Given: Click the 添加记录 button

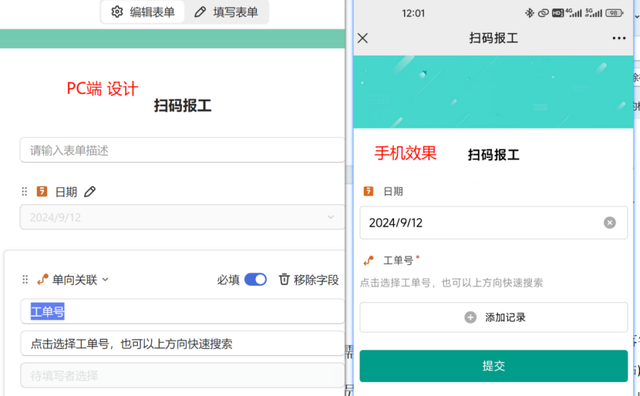Looking at the screenshot, I should point(493,317).
